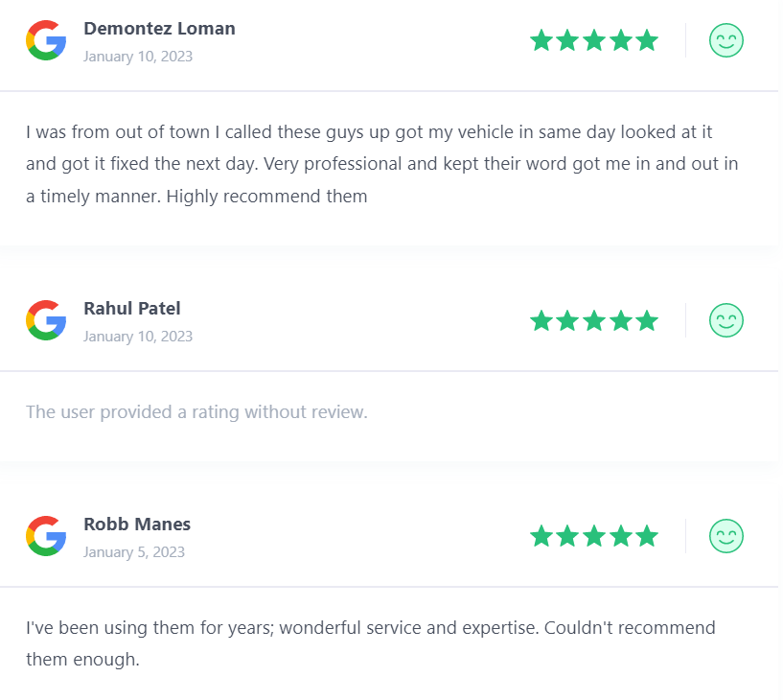Click the five-star rating on Rahul Patel's review
The width and height of the screenshot is (783, 700).
(594, 320)
